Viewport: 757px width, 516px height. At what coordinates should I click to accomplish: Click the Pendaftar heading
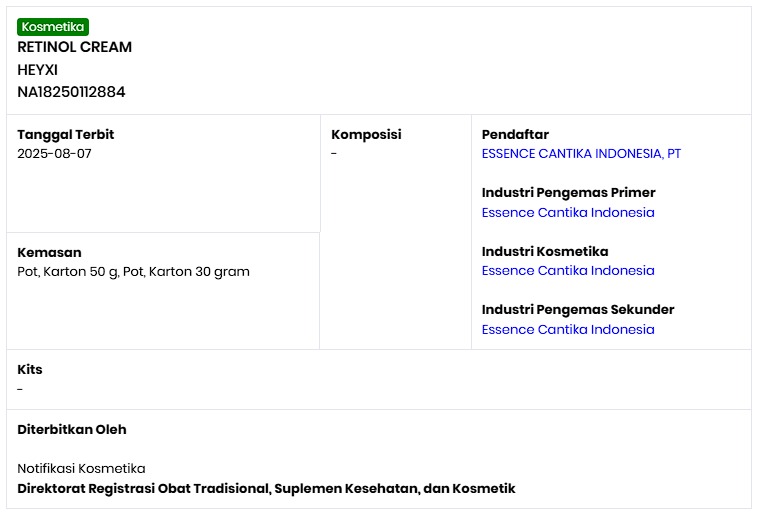[515, 134]
